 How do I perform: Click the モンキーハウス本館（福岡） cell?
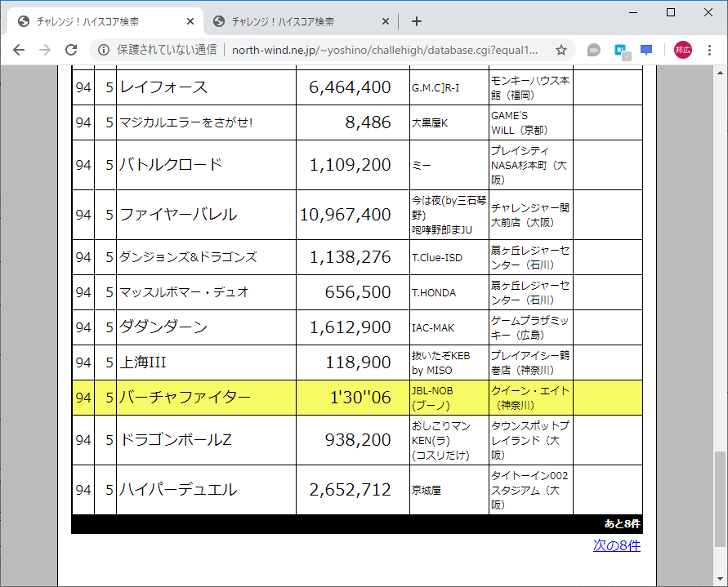pos(530,87)
